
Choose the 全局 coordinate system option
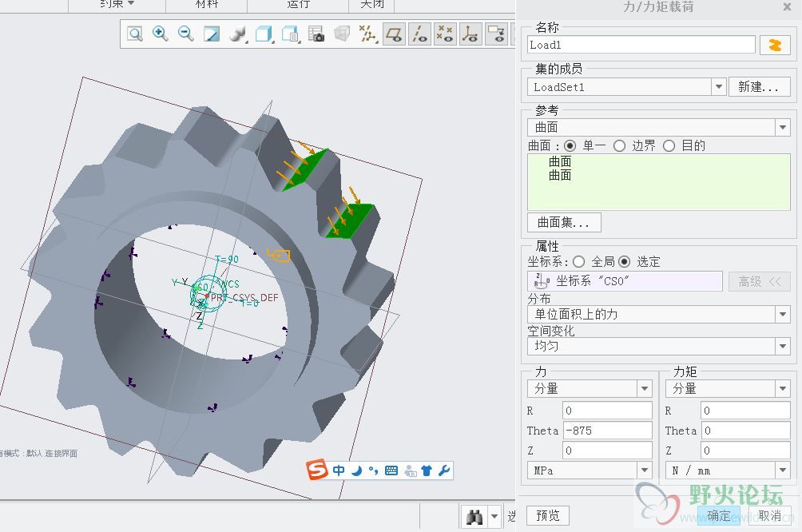[578, 262]
